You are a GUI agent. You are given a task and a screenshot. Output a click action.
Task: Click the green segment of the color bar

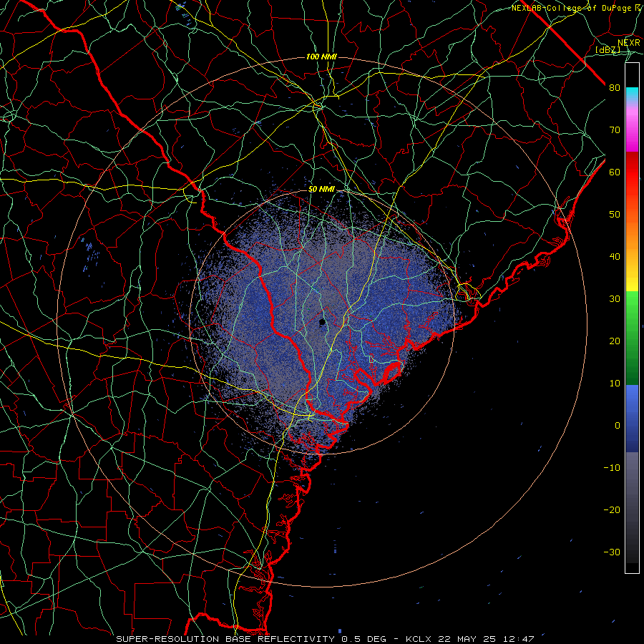pos(632,338)
